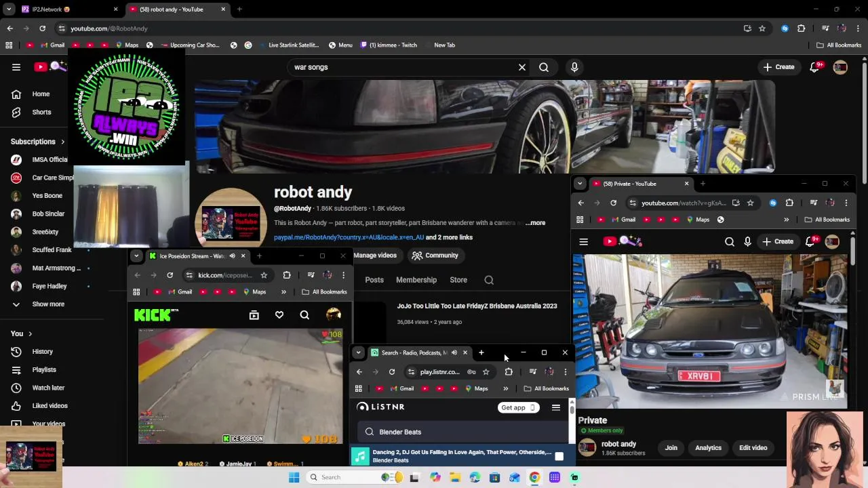Image resolution: width=868 pixels, height=488 pixels.
Task: Clear the 'war songs' search text
Action: (x=522, y=67)
